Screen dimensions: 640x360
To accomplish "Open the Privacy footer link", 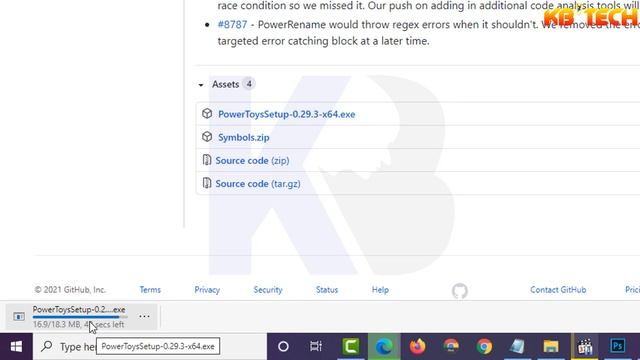I will (x=207, y=290).
